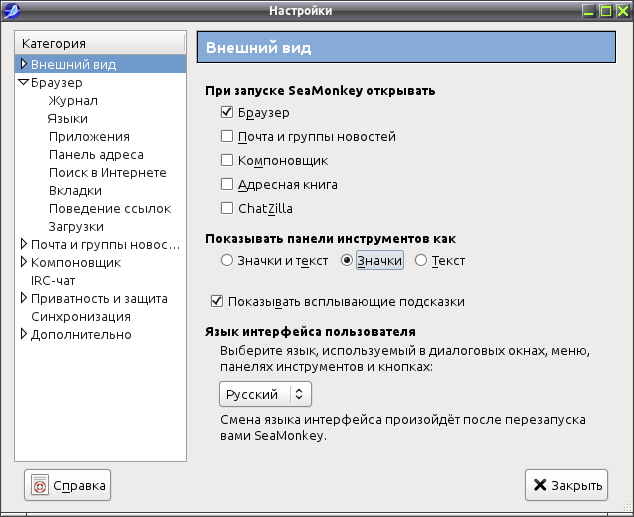This screenshot has width=634, height=517.
Task: Select Языки in the category tree
Action: click(68, 118)
